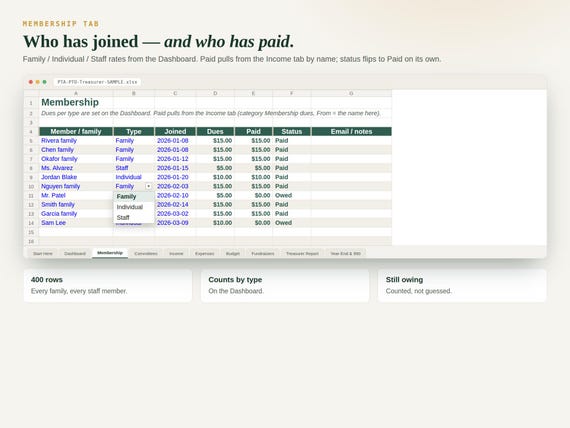
Task: Select the Sam Lee cell
Action: click(x=76, y=223)
